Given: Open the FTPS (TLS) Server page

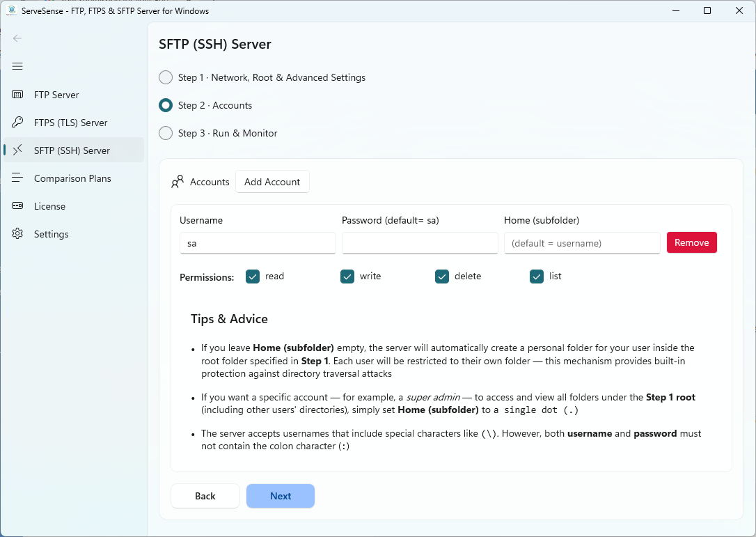Looking at the screenshot, I should click(74, 123).
